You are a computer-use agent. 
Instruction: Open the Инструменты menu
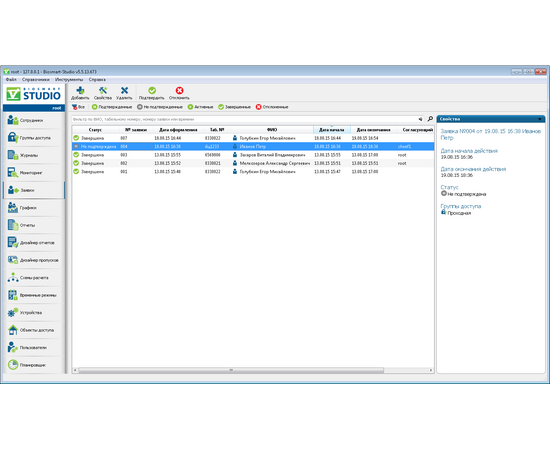point(69,80)
